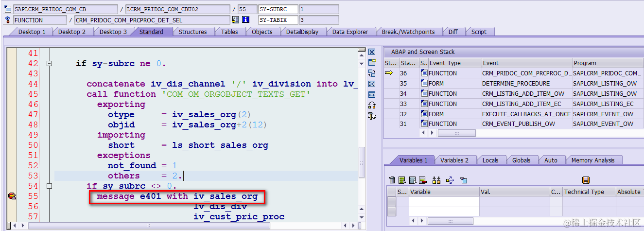
Task: Click second empty Variable input cell
Action: click(x=444, y=212)
